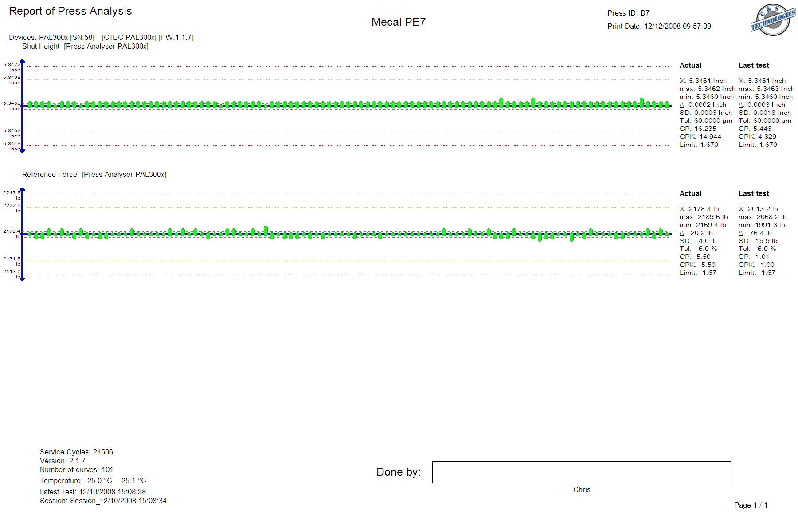Click the Reference Force axis top arrowhead
The width and height of the screenshot is (798, 532).
pos(23,190)
